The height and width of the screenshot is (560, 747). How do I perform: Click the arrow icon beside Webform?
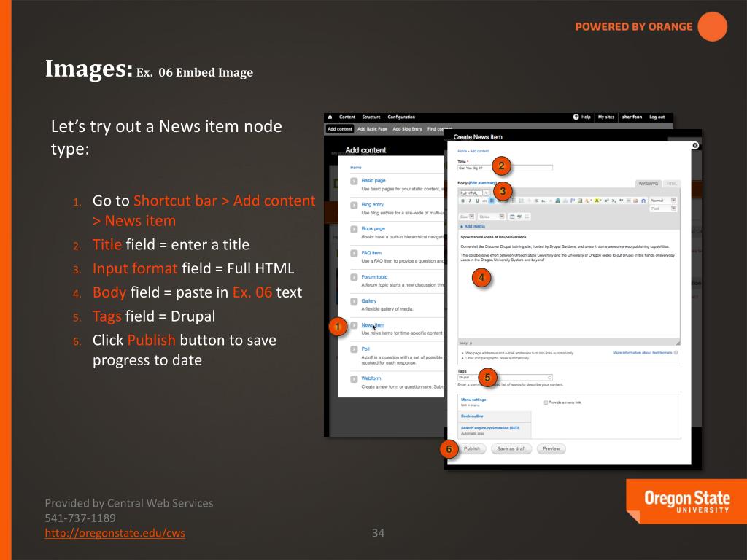click(354, 379)
